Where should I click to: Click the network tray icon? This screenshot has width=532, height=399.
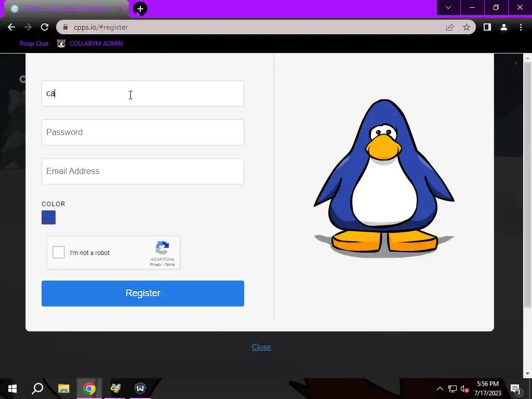click(453, 389)
